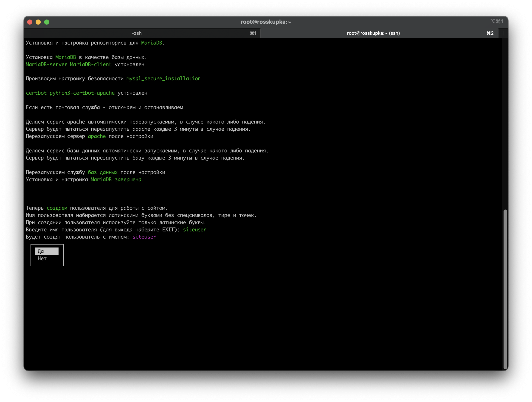Open a new tab with the plus button
The height and width of the screenshot is (402, 532).
[503, 33]
